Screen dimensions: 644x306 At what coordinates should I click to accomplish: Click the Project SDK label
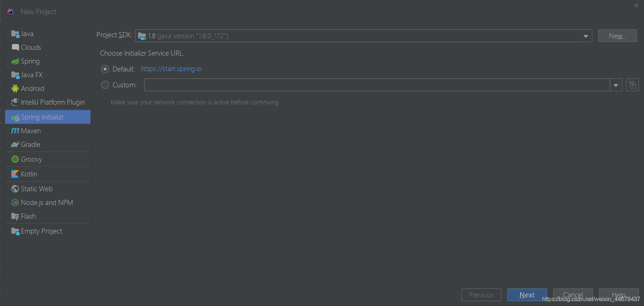114,35
